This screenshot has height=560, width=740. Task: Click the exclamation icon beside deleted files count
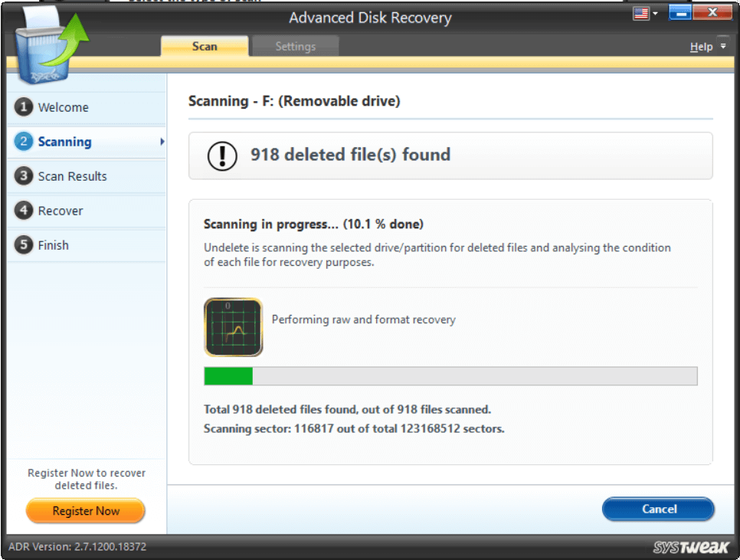(221, 155)
